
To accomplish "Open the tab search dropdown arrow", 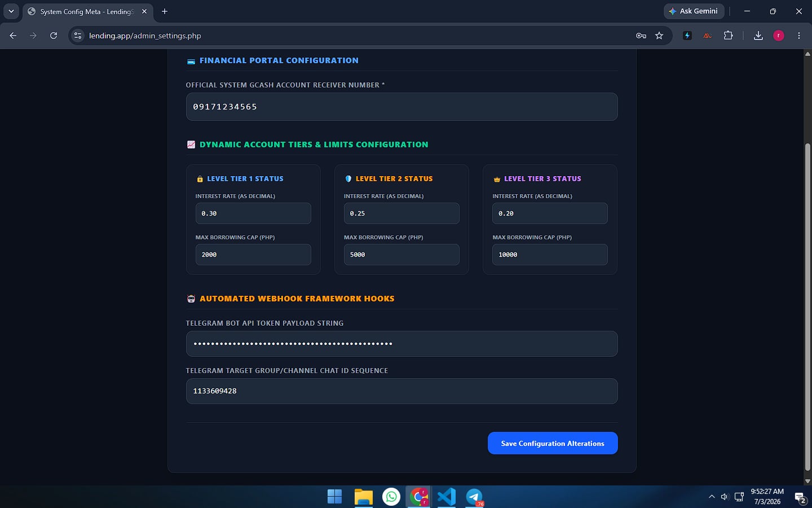I will pyautogui.click(x=11, y=11).
